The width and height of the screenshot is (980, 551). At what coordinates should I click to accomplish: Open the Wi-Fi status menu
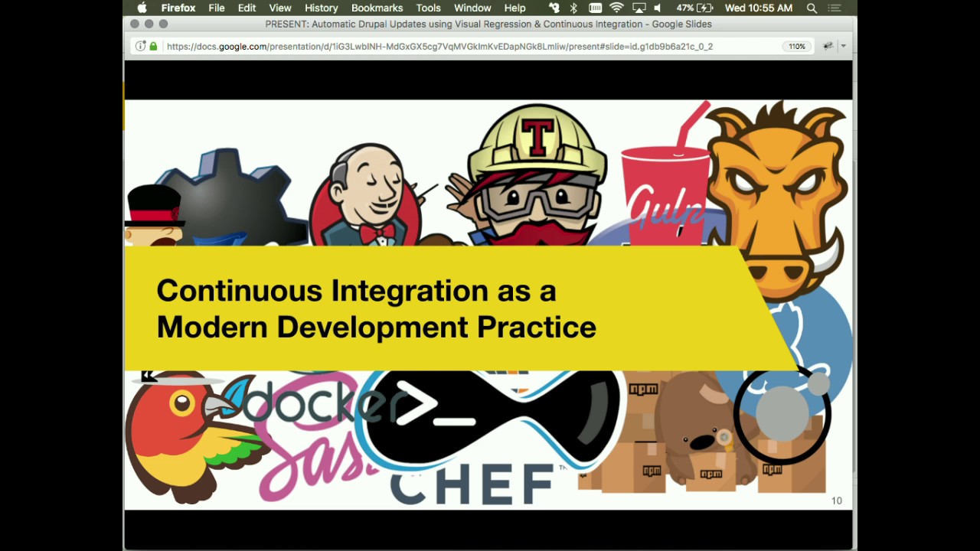point(616,8)
